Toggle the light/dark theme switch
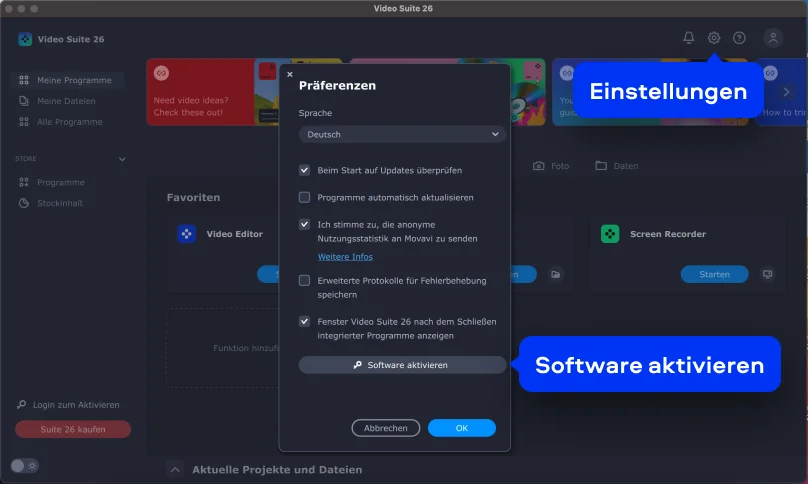Screen dimensions: 808x484 click(x=25, y=465)
